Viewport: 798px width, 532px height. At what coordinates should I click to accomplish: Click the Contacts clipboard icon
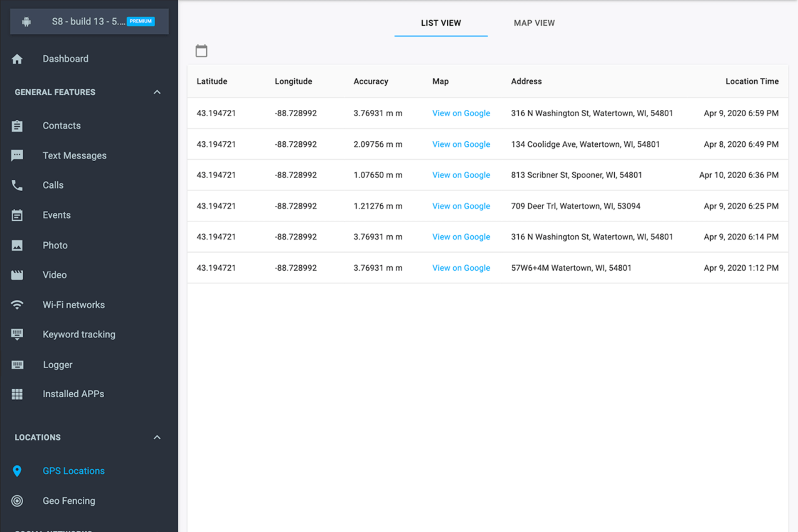17,126
